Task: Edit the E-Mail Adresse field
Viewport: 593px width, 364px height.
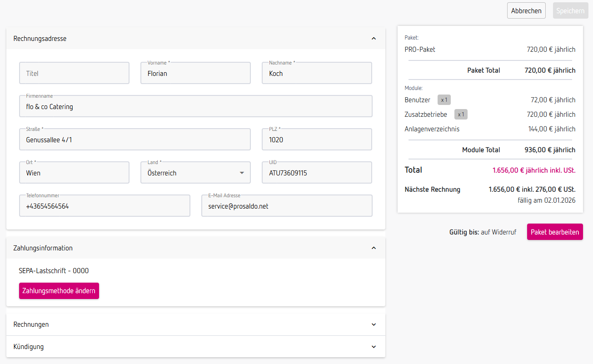Action: click(x=287, y=206)
